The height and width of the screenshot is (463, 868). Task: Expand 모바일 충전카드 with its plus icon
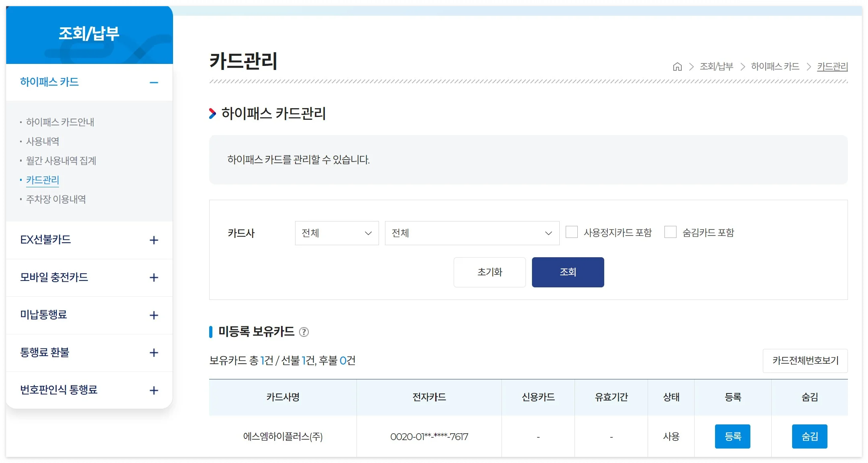[154, 278]
